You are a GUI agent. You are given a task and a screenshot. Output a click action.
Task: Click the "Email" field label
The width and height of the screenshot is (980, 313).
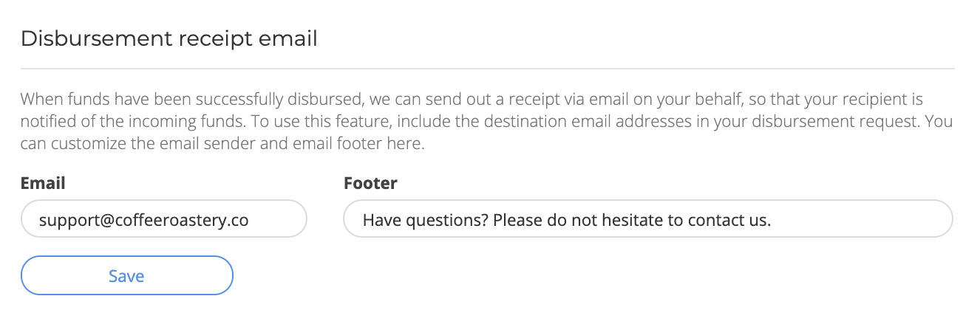[43, 183]
